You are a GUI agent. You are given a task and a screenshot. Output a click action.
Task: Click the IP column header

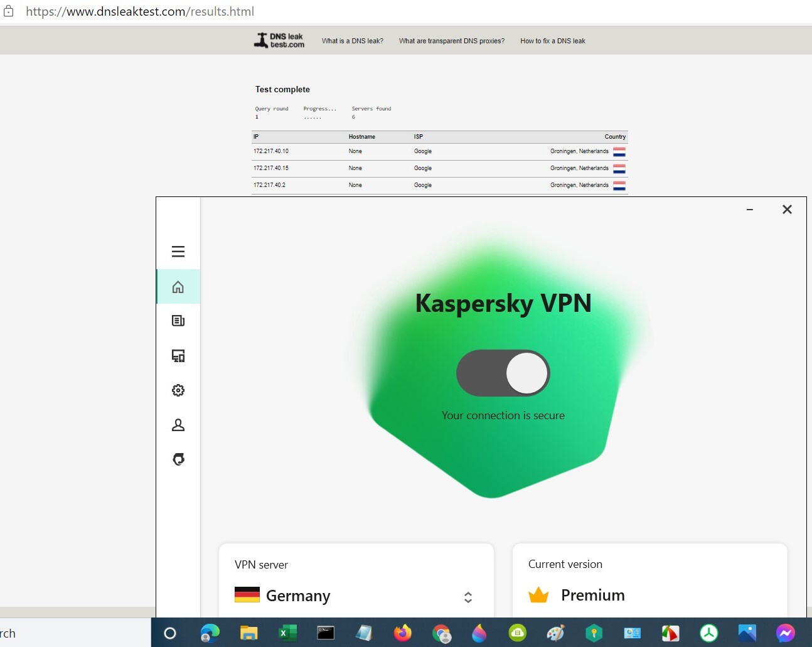coord(256,137)
